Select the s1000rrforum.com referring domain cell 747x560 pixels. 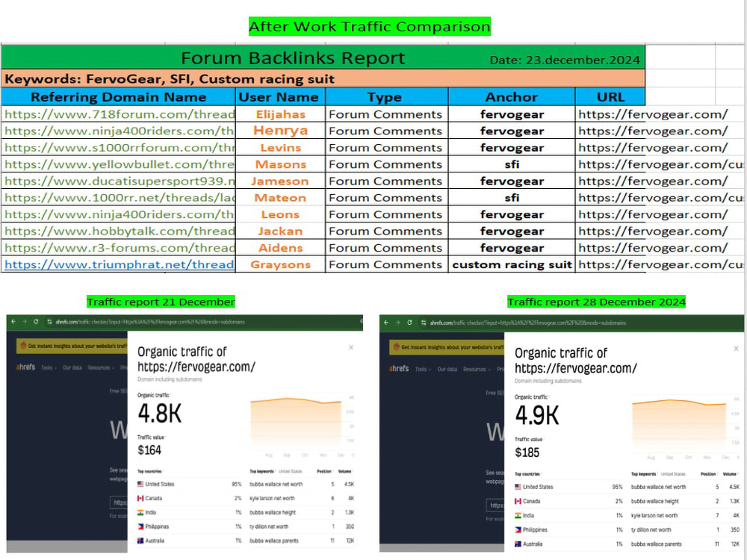[119, 148]
